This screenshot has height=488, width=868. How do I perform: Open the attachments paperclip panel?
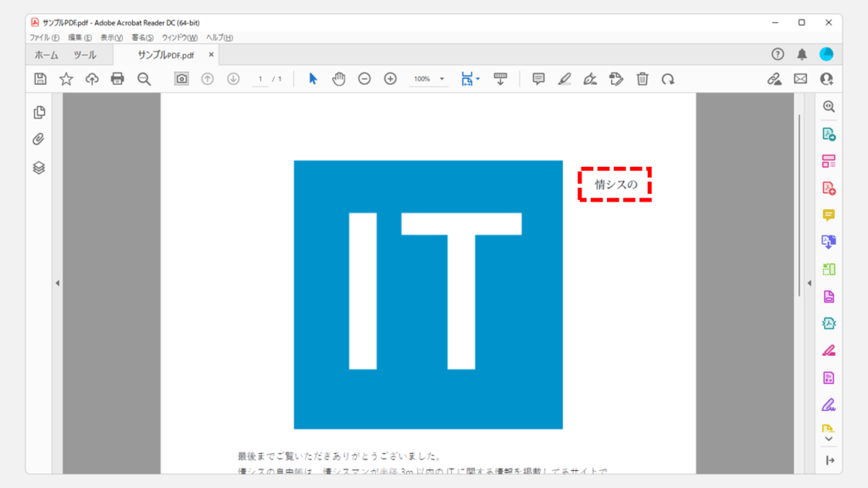tap(39, 140)
